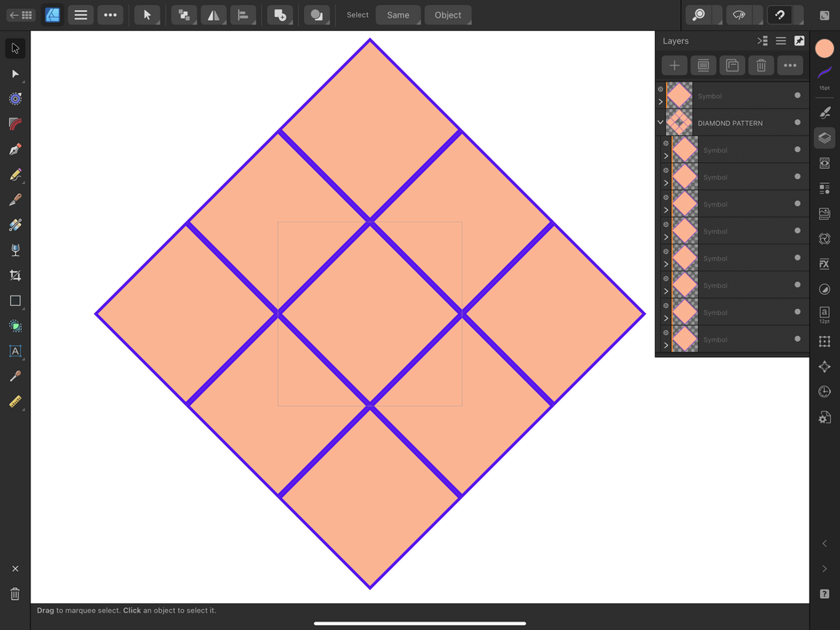Image resolution: width=840 pixels, height=630 pixels.
Task: Tap the DIAMOND PATTERN layer thumbnail
Action: coord(680,122)
